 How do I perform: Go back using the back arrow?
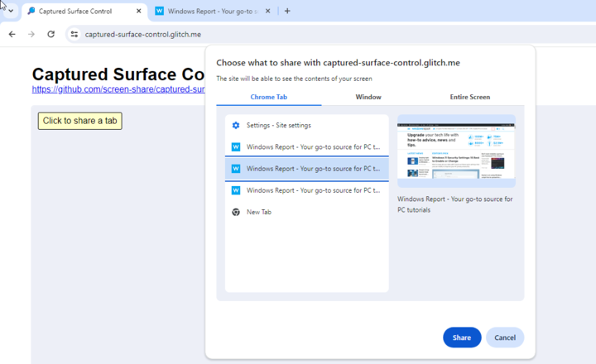[12, 34]
